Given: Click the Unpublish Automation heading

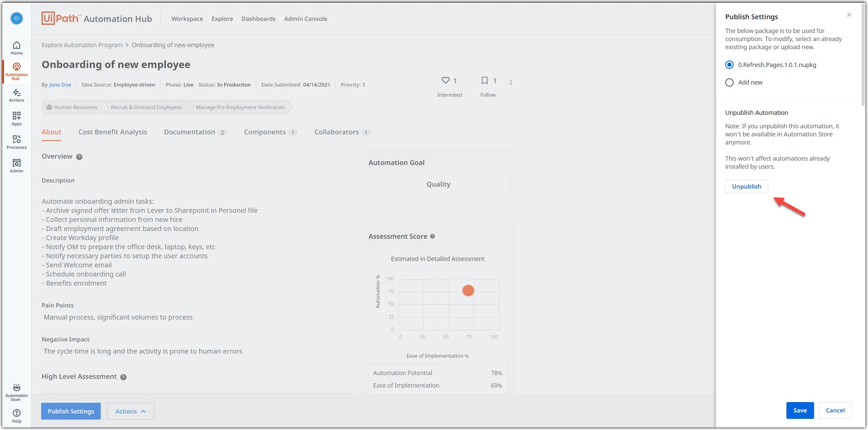Looking at the screenshot, I should (x=756, y=113).
